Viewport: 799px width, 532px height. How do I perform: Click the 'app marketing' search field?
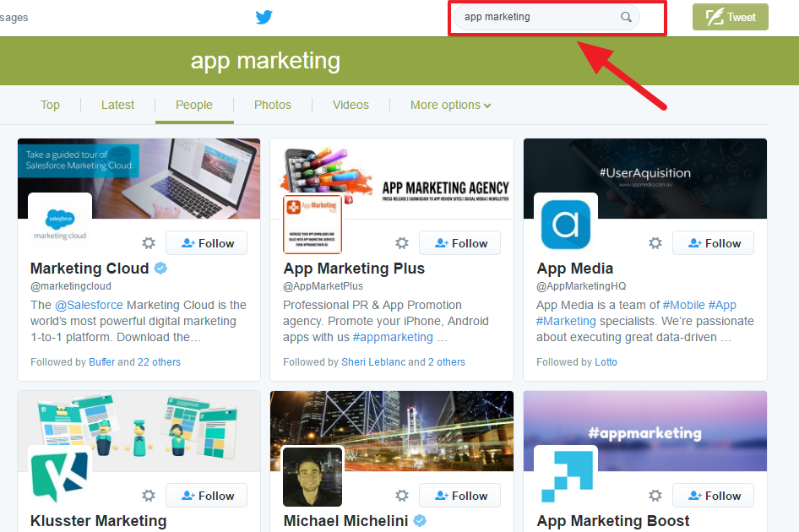pos(536,17)
